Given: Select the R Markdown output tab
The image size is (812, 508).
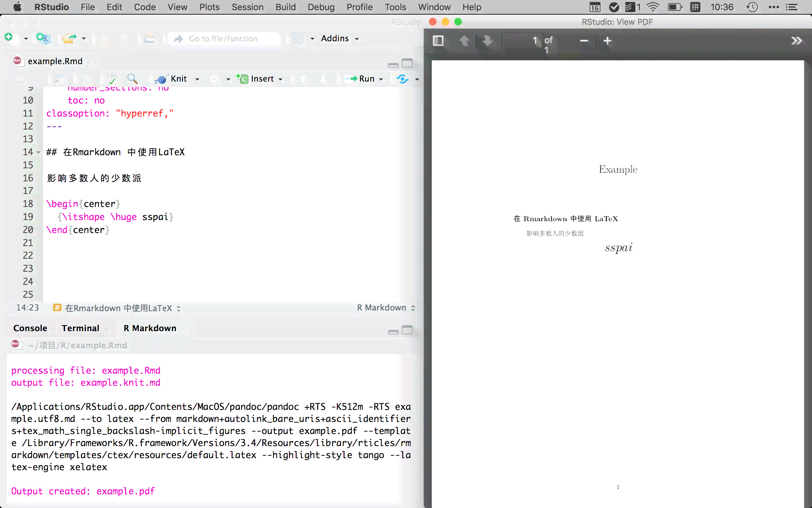Looking at the screenshot, I should click(x=150, y=328).
